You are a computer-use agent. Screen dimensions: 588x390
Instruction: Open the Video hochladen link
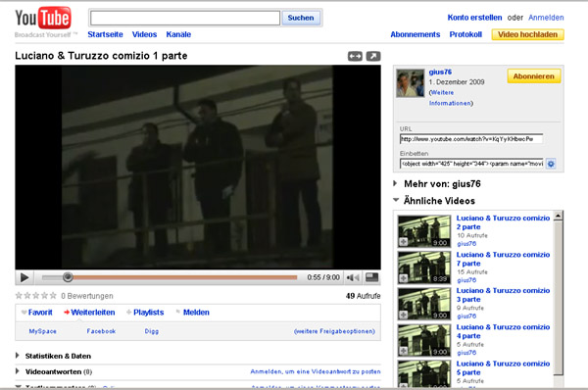[x=527, y=34]
